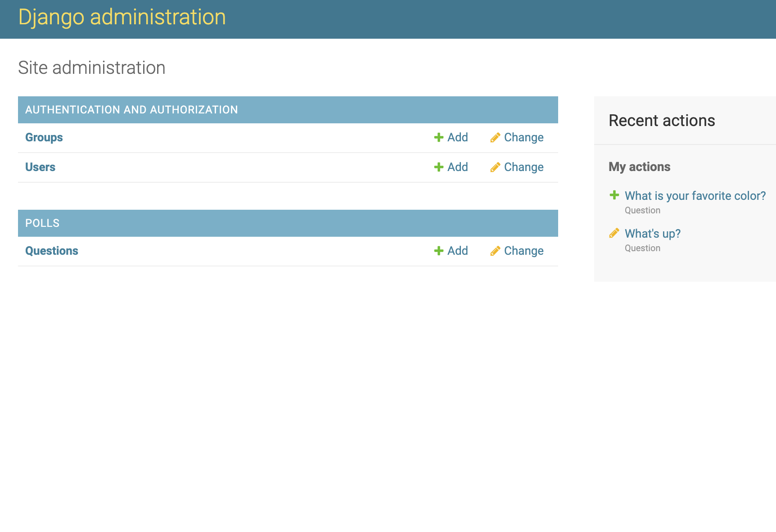The height and width of the screenshot is (532, 776).
Task: Open the 'What's up?' recent action
Action: [x=653, y=234]
